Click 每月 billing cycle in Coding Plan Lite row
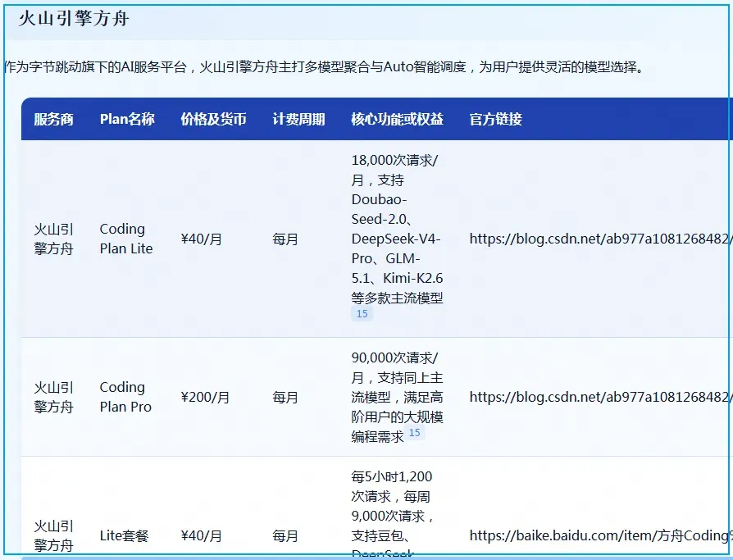The image size is (733, 560). pos(285,239)
